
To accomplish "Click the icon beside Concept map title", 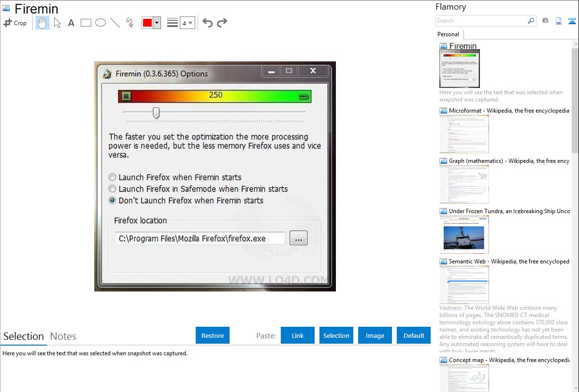I will (x=444, y=360).
